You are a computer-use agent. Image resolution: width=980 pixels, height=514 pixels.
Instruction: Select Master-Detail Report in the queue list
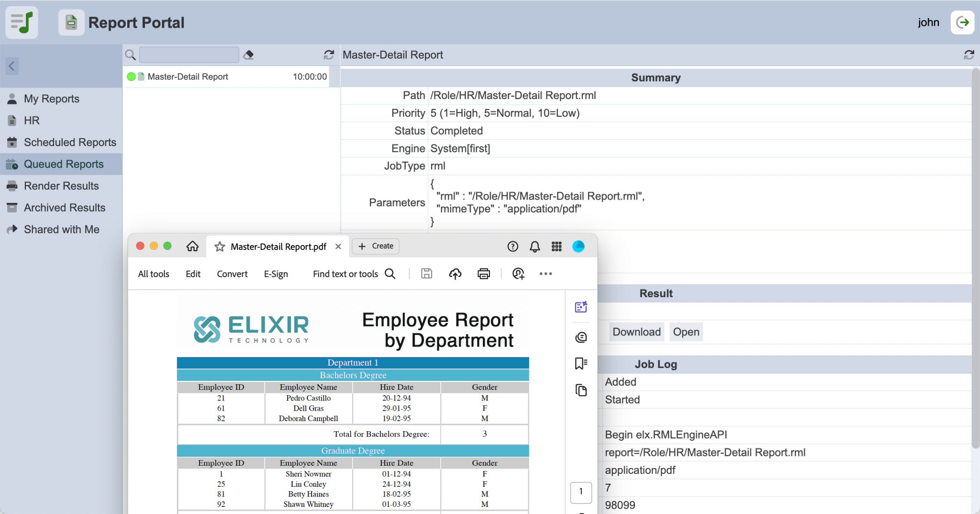click(188, 77)
